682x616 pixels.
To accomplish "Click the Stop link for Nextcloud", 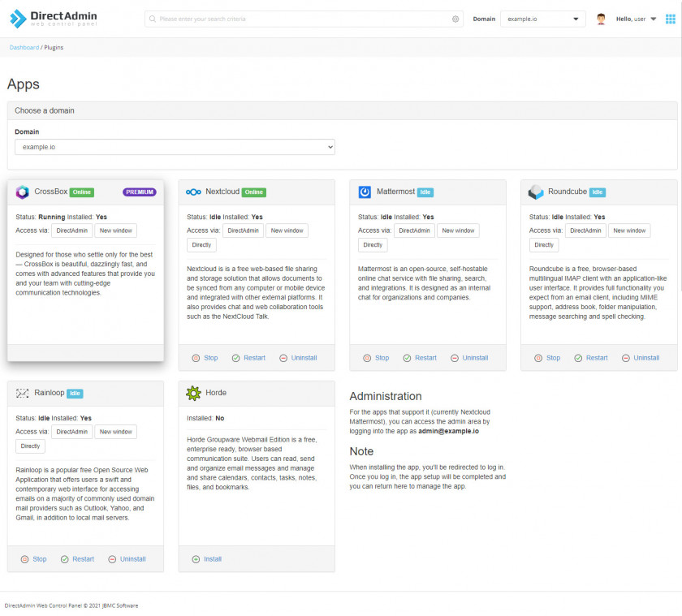I will (211, 358).
